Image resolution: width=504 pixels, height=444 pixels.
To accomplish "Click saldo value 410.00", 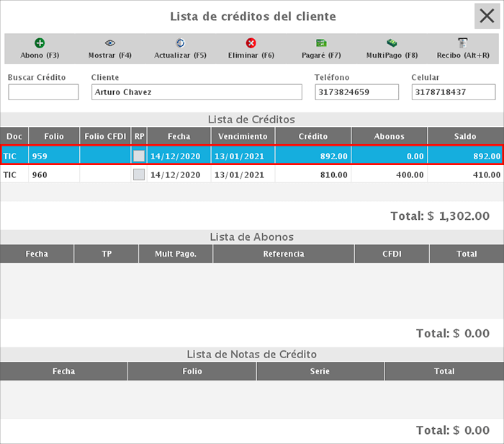I will tap(465, 174).
